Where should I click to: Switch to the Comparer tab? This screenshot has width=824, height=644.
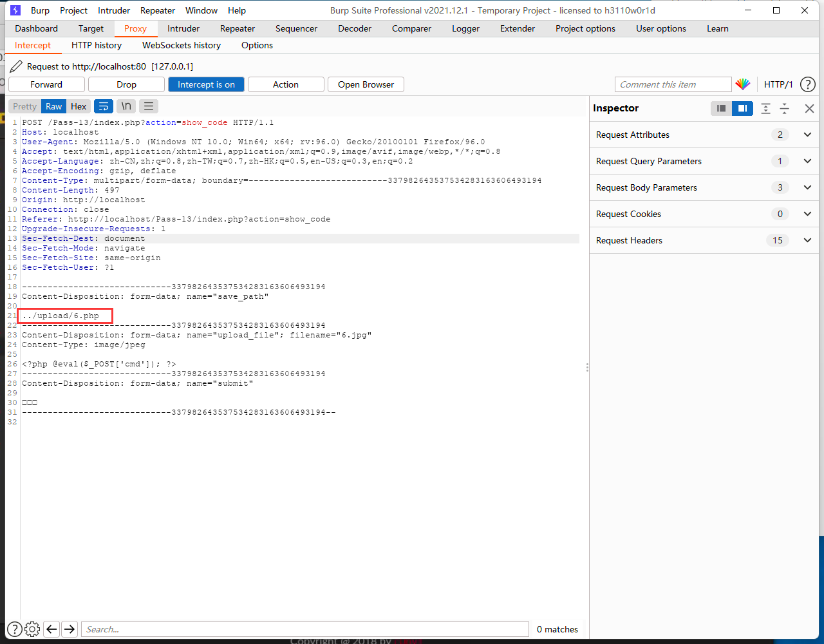click(x=411, y=28)
